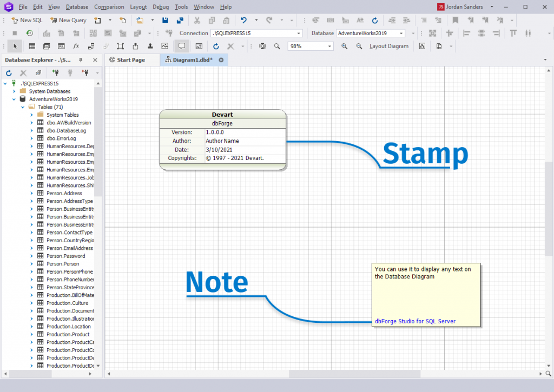The height and width of the screenshot is (392, 554).
Task: Open the File menu
Action: click(23, 6)
